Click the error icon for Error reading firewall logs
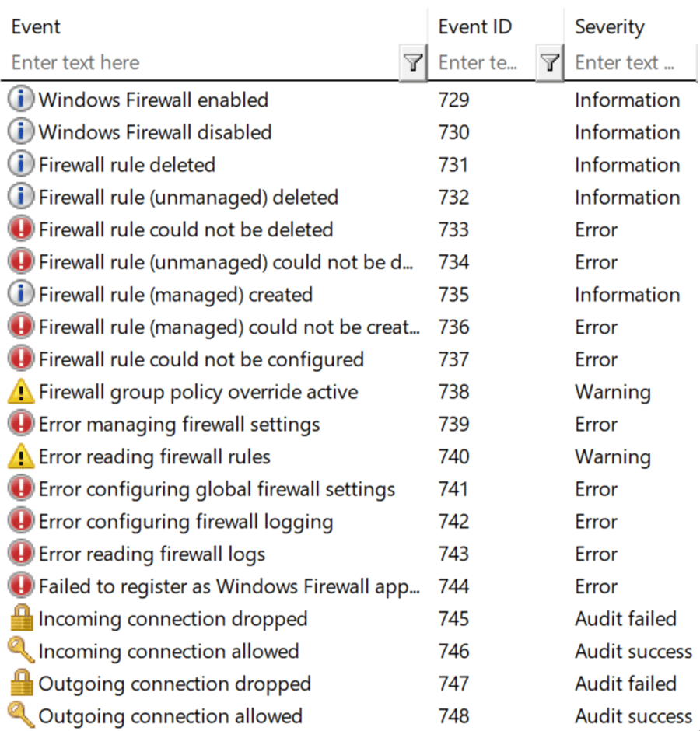 21,554
